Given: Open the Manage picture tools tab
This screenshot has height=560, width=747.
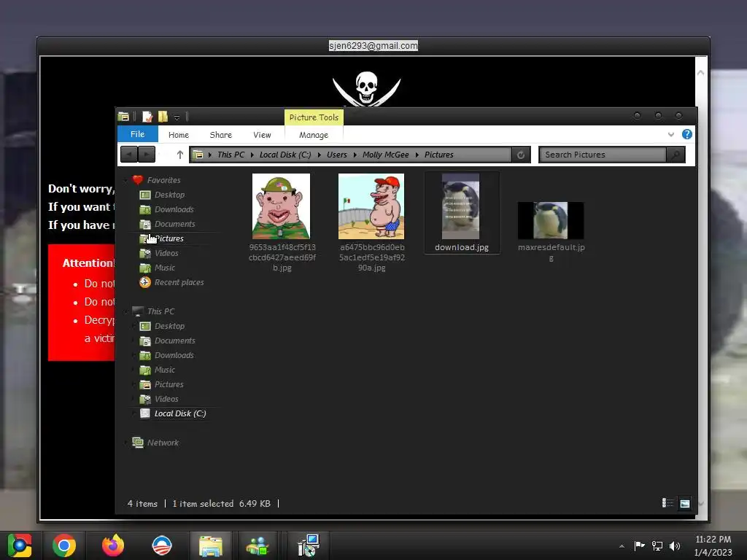Looking at the screenshot, I should pos(314,135).
